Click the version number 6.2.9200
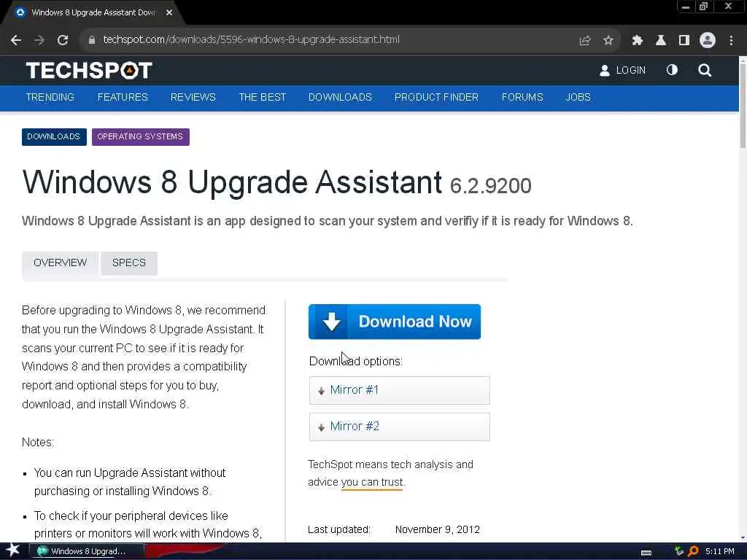This screenshot has height=560, width=747. pos(490,186)
